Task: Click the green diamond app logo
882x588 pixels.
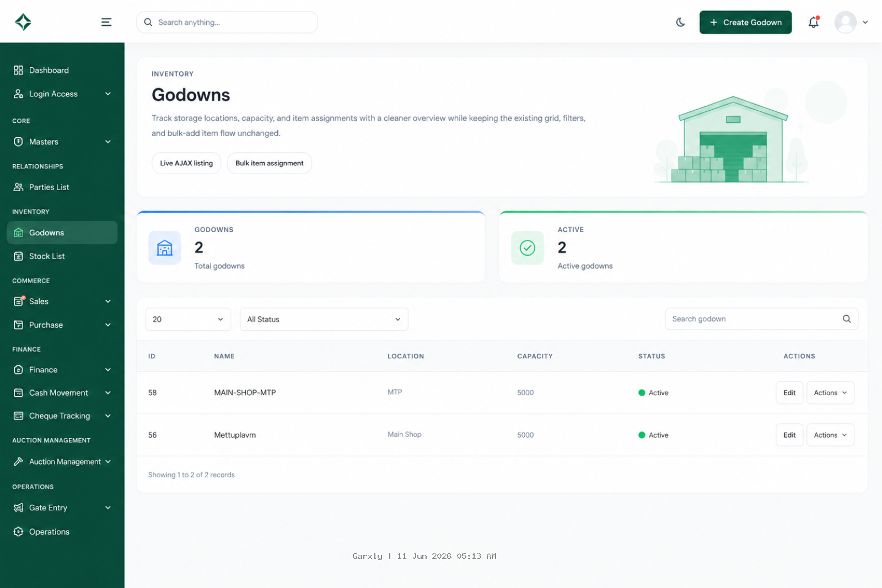Action: tap(23, 22)
